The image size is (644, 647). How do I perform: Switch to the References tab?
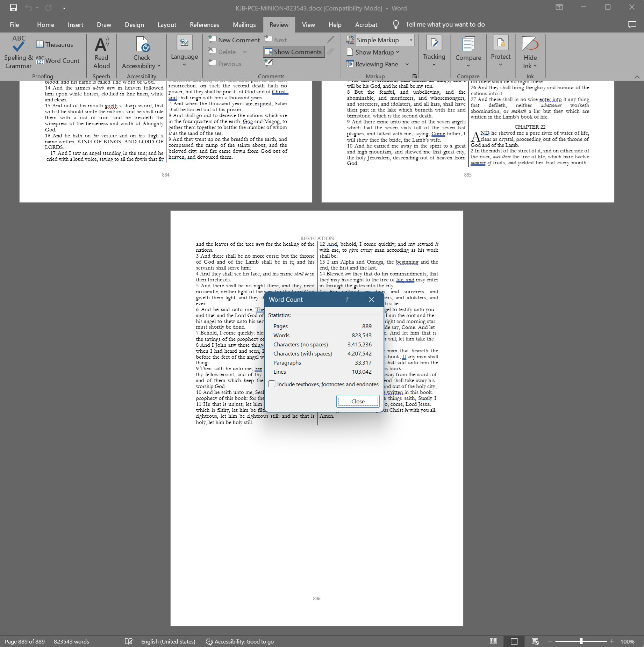coord(204,25)
